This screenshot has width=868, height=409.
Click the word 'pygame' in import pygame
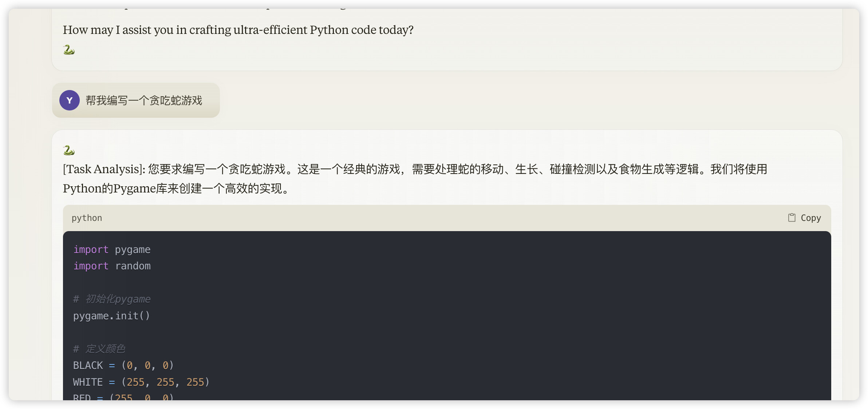(x=133, y=250)
